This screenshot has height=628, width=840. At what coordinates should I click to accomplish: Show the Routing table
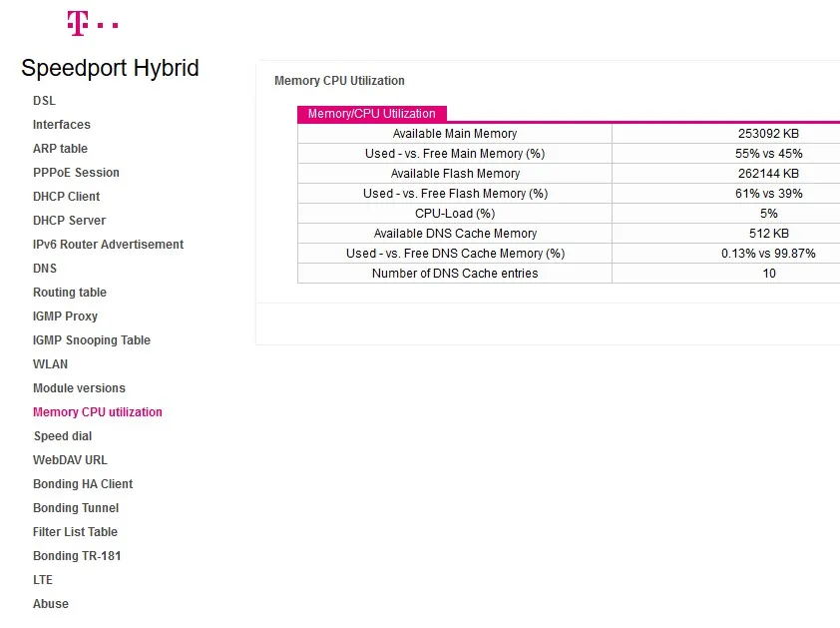70,293
